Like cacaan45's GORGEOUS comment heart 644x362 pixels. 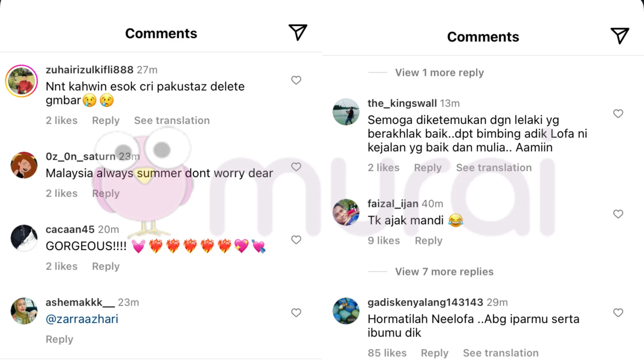pyautogui.click(x=296, y=240)
